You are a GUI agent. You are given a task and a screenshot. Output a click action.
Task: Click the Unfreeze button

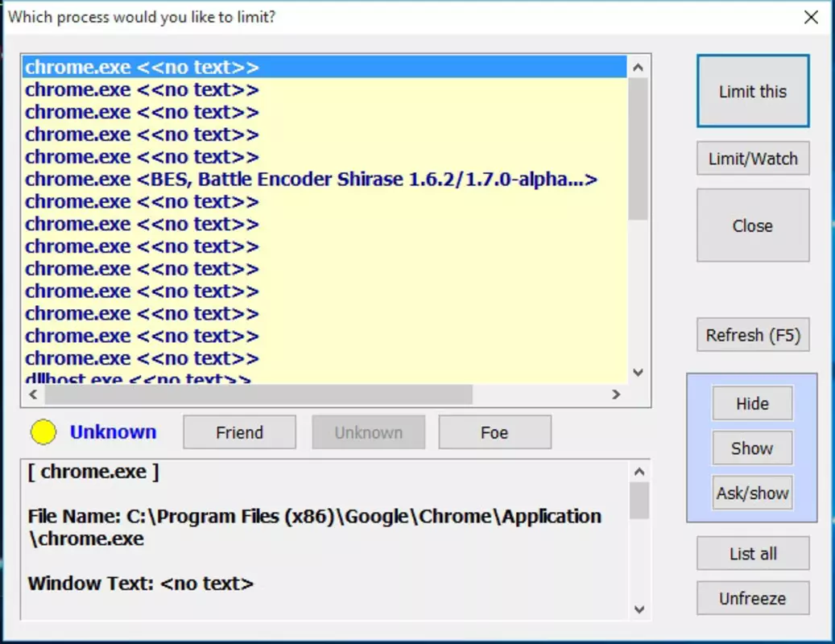[752, 598]
